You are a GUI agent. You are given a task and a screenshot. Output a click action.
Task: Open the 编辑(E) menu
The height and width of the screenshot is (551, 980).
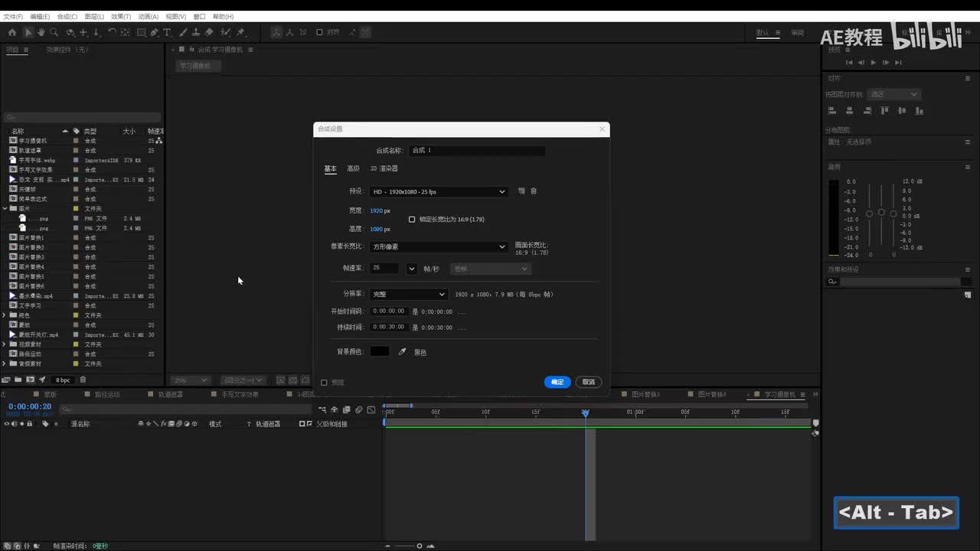[x=40, y=16]
